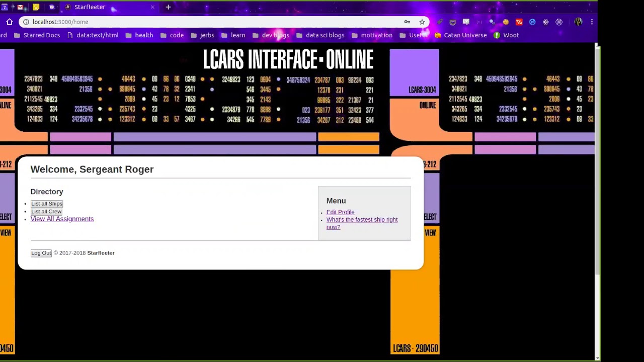
Task: Click the List all Ships button
Action: (x=47, y=204)
